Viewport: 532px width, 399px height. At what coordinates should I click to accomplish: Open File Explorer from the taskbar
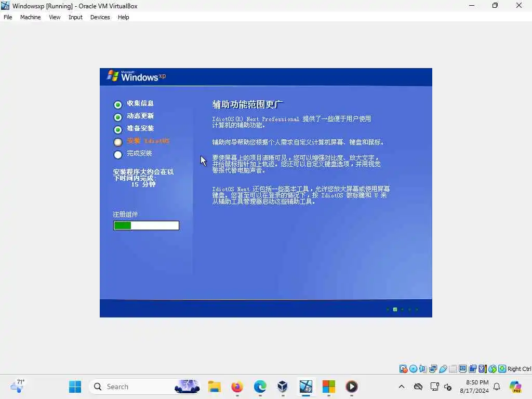point(215,387)
